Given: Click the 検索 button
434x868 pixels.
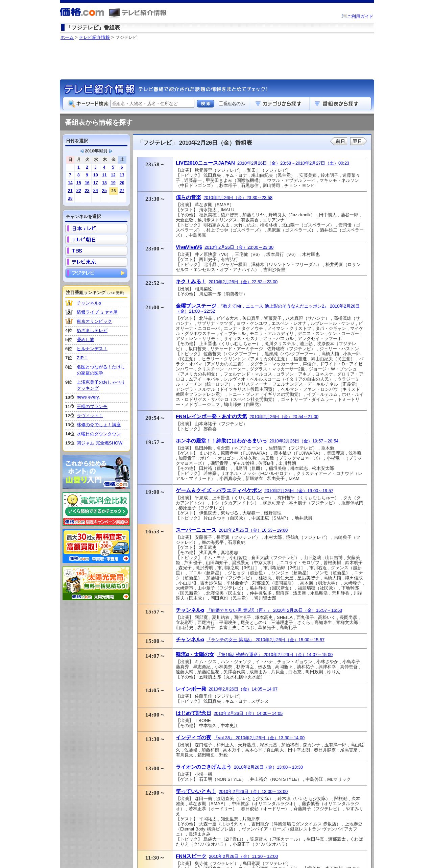Looking at the screenshot, I should [206, 104].
